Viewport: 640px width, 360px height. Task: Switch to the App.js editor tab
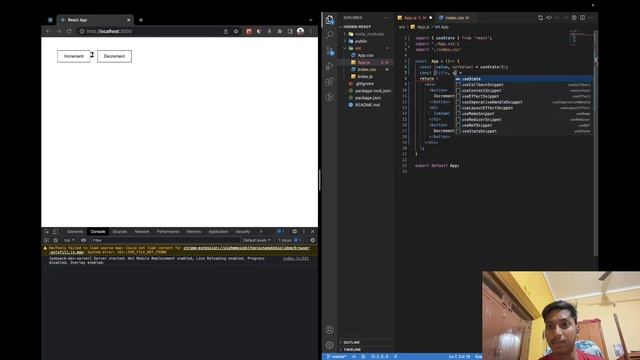[414, 18]
